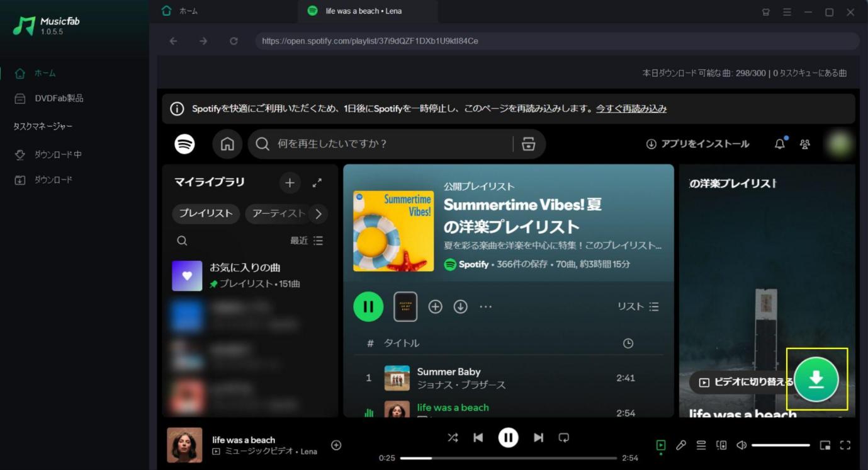Open お気に入りの曲 playlist
Viewport: 868px width, 470px height.
pos(250,275)
